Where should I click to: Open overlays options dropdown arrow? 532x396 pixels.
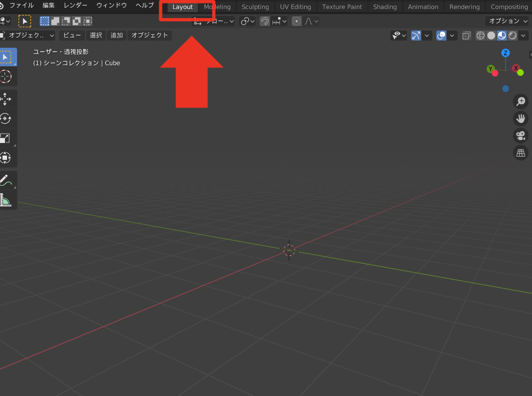pyautogui.click(x=452, y=36)
